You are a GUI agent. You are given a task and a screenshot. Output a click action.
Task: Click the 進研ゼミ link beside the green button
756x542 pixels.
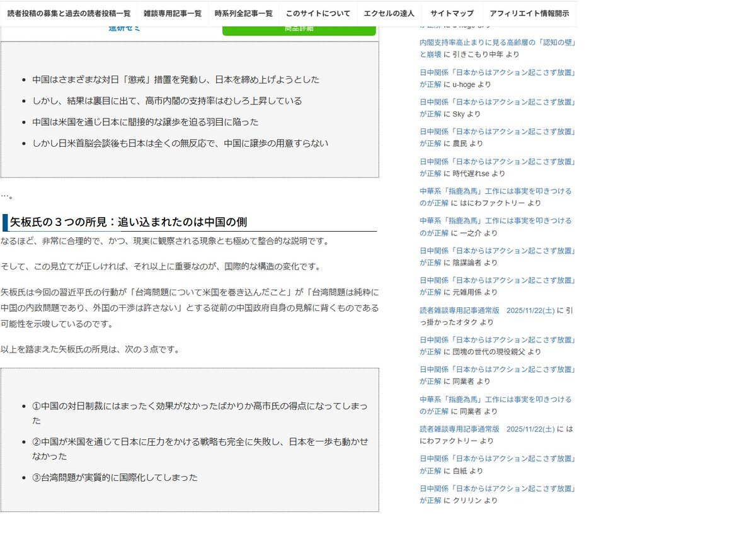(x=124, y=28)
